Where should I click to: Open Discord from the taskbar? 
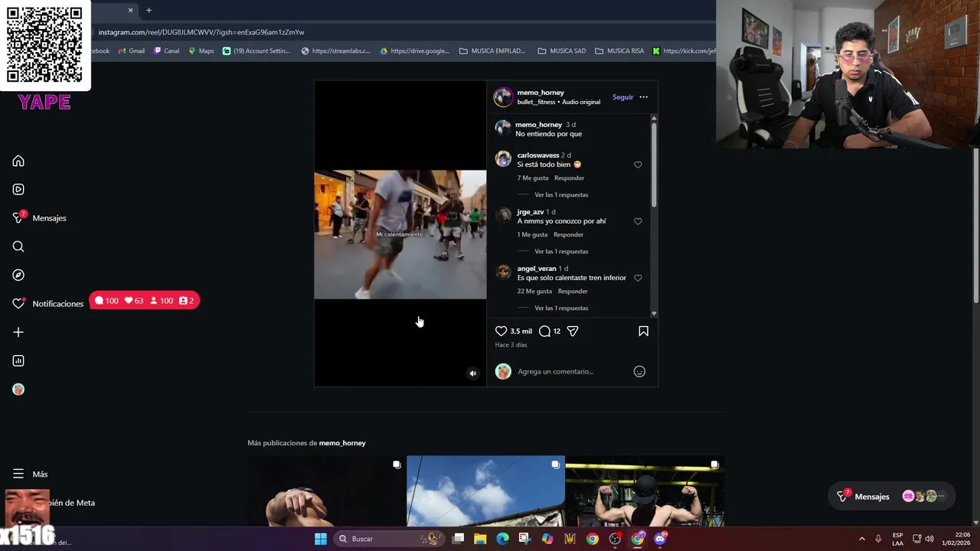660,539
